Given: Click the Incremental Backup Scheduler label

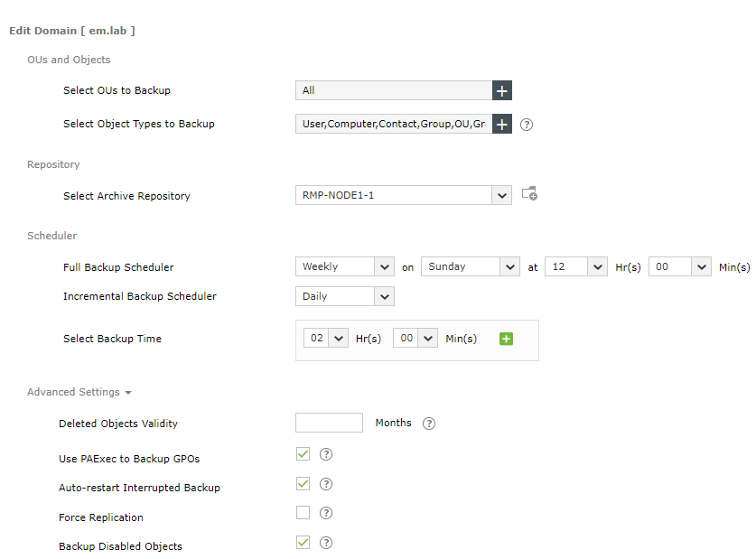Looking at the screenshot, I should tap(140, 296).
